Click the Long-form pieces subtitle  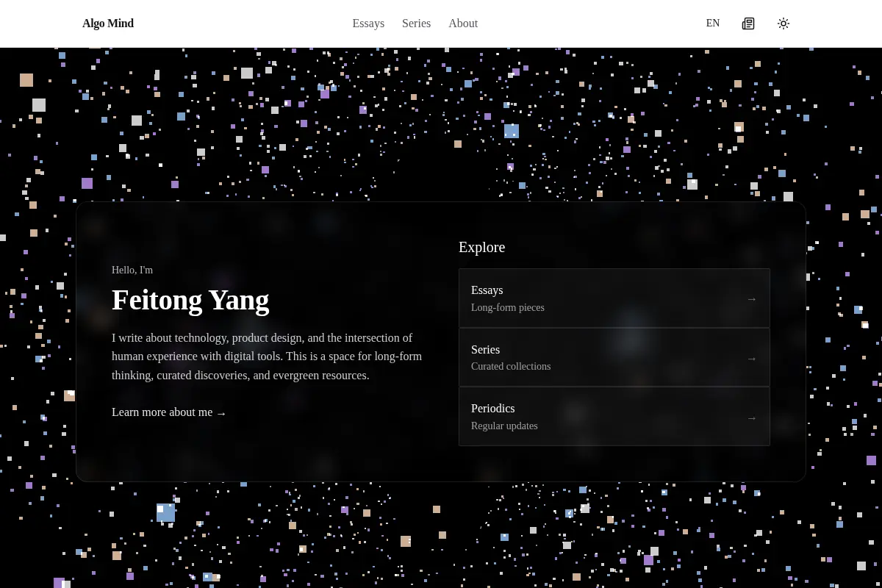(508, 308)
